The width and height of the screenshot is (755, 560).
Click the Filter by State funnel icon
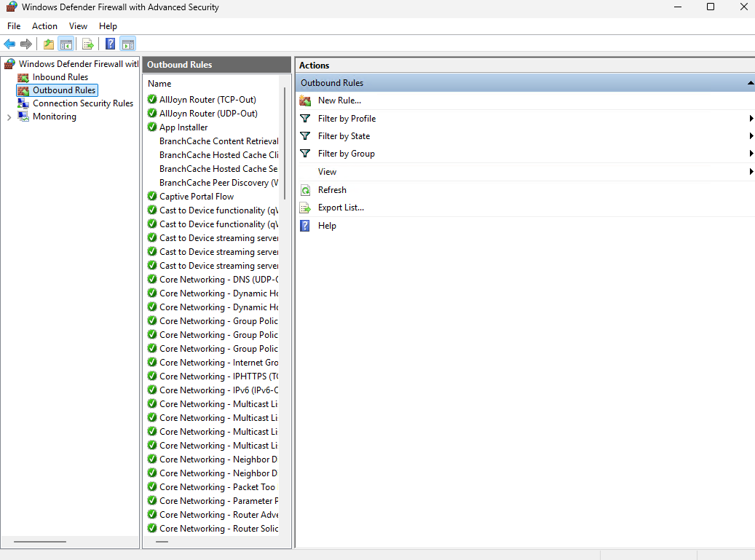pyautogui.click(x=305, y=135)
